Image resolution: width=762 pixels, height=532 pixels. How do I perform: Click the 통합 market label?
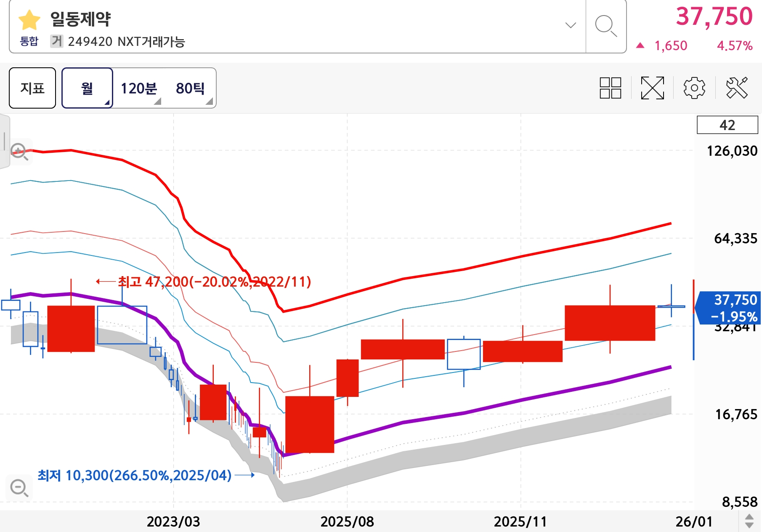(29, 41)
